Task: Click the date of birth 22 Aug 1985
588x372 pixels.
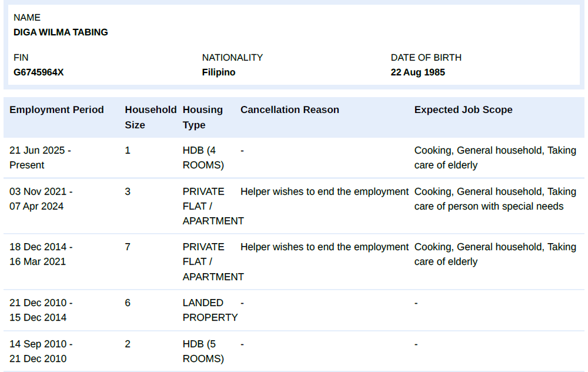Action: pyautogui.click(x=417, y=72)
